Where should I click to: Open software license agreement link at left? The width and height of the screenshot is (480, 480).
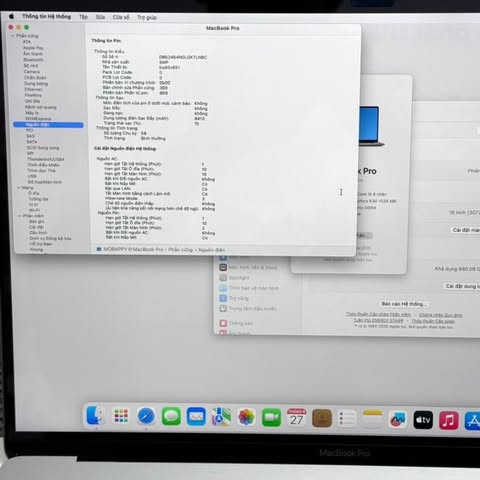tap(378, 314)
